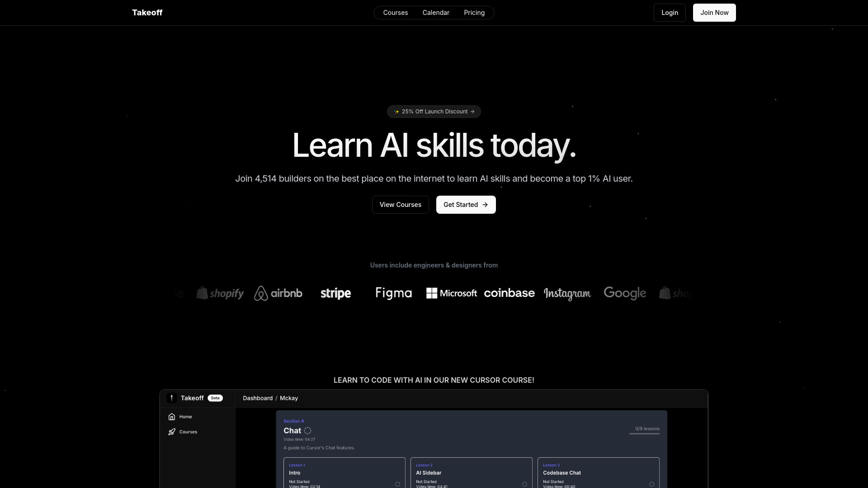Open the Courses navigation link
The height and width of the screenshot is (488, 868).
pos(395,13)
